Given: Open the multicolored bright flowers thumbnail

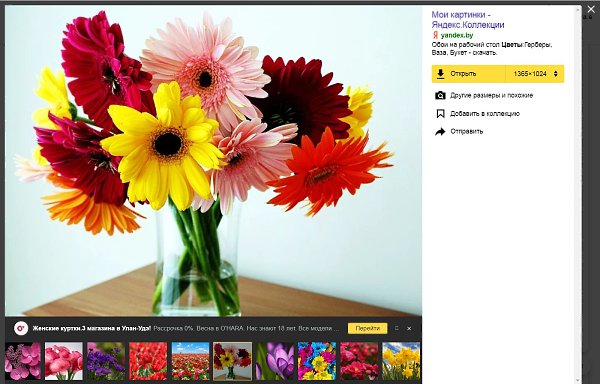Looking at the screenshot, I should 317,361.
